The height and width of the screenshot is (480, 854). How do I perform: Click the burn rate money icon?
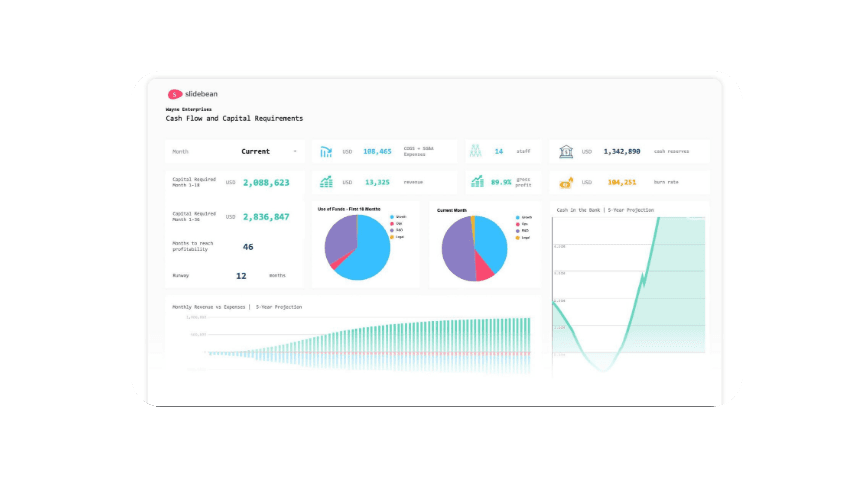pyautogui.click(x=566, y=183)
